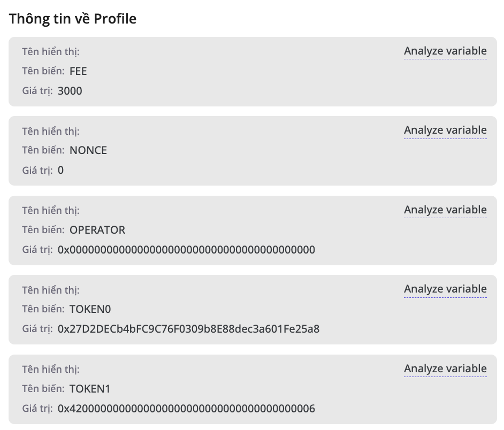Select the TOKEN1 address starting 0x4200

click(186, 409)
